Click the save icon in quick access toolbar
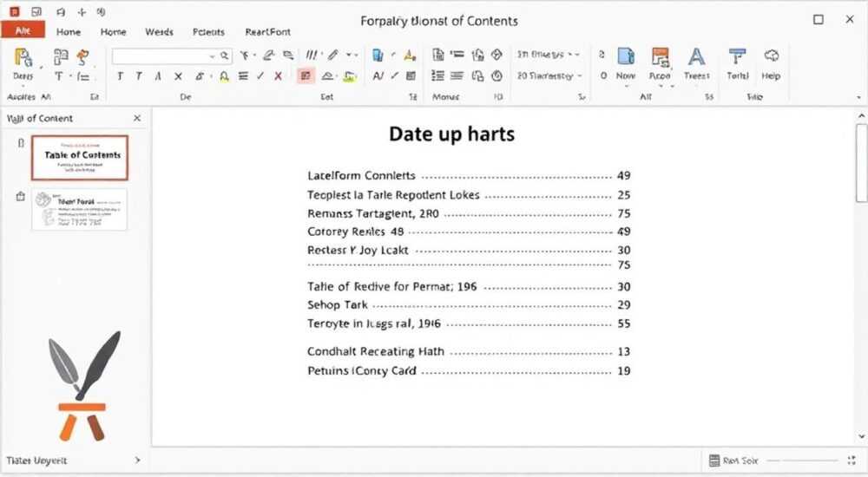The height and width of the screenshot is (477, 868). 36,11
